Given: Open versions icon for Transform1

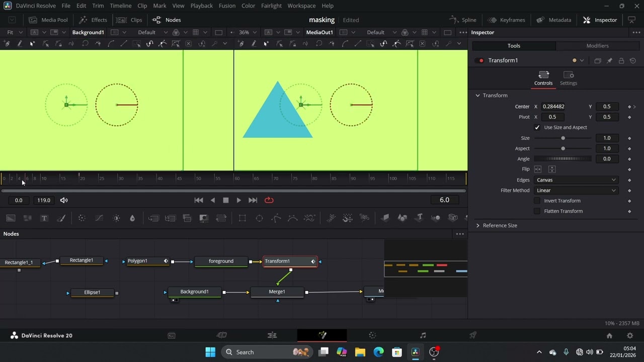Looking at the screenshot, I should point(598,61).
